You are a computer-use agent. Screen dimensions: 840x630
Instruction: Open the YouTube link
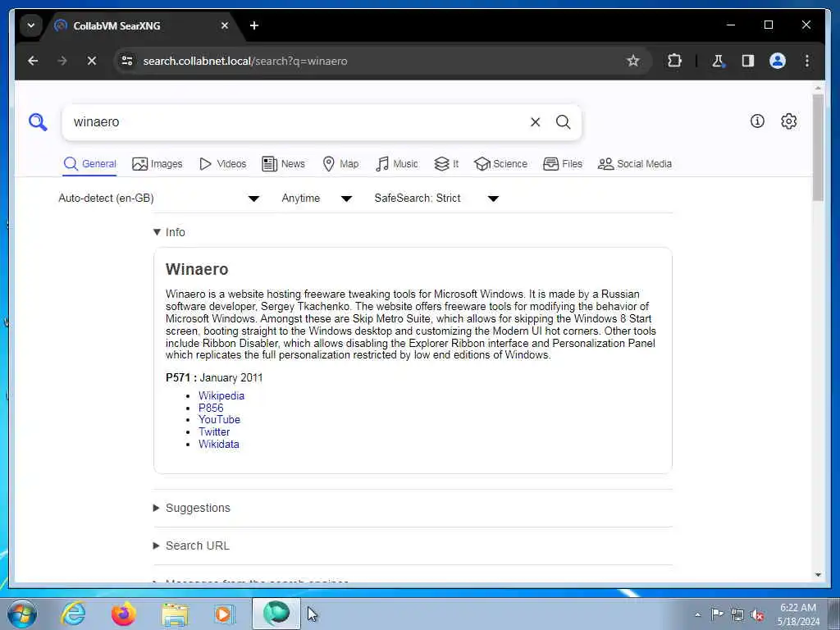click(x=219, y=419)
